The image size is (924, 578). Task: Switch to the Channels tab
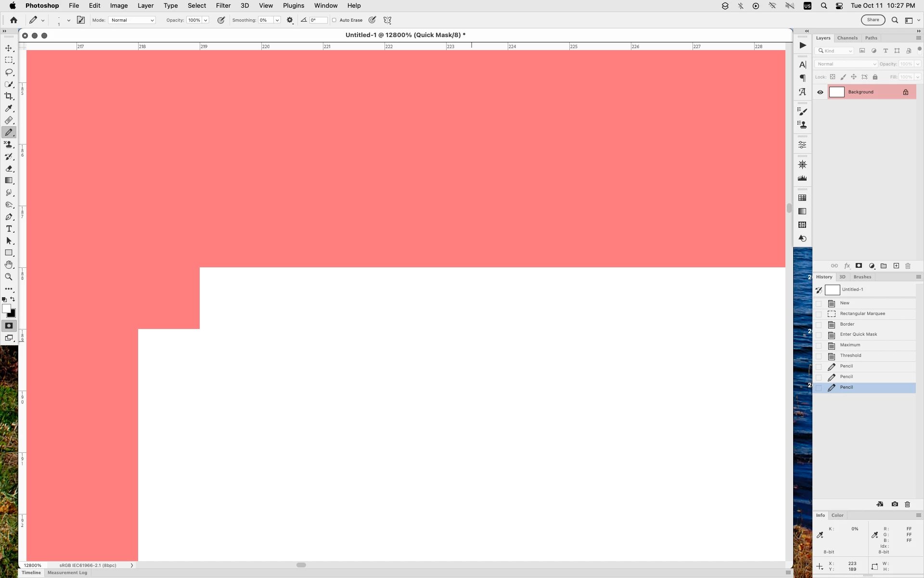(847, 38)
